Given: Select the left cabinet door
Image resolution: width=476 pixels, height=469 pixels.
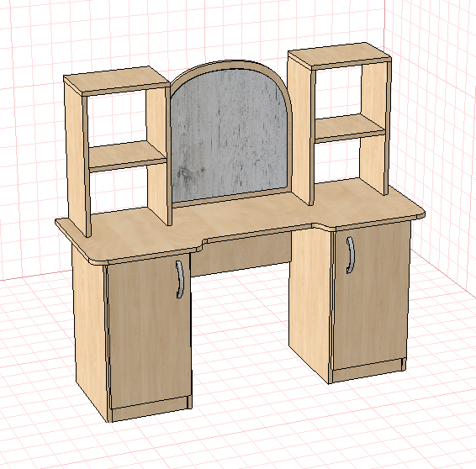Looking at the screenshot, I should click(x=149, y=330).
